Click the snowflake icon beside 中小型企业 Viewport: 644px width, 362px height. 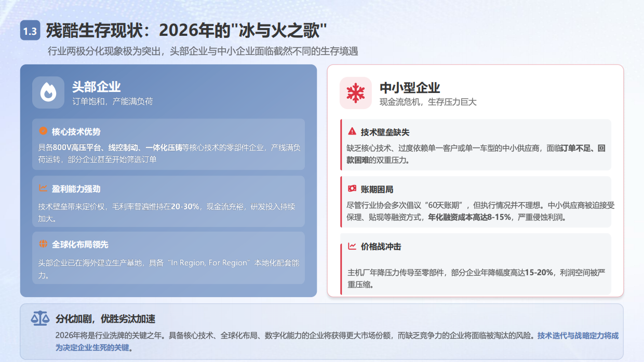(x=356, y=93)
